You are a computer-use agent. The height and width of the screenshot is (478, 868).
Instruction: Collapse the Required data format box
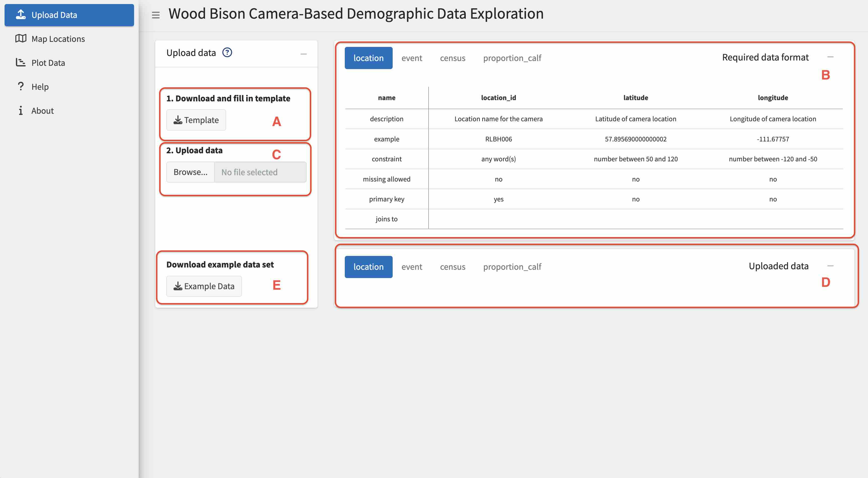click(x=830, y=57)
